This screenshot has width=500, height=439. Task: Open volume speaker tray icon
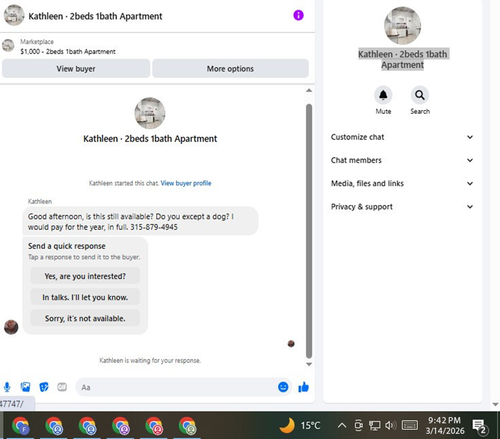(390, 425)
